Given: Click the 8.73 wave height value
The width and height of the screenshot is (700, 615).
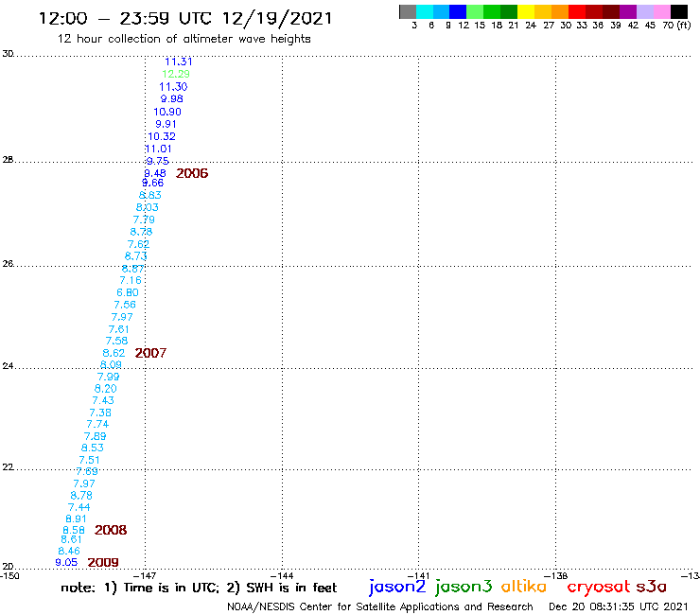Looking at the screenshot, I should (135, 256).
